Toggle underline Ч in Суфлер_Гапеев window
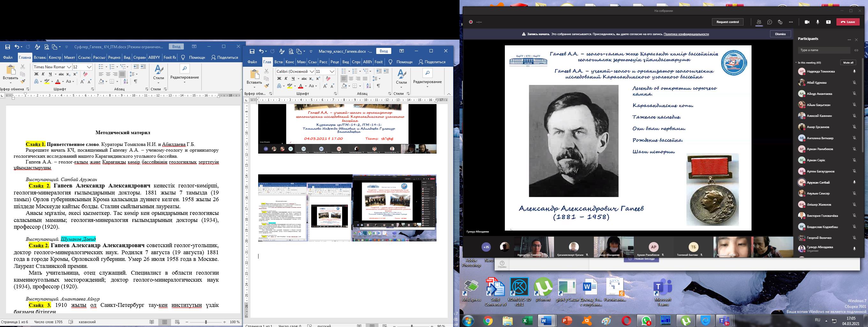 (50, 74)
